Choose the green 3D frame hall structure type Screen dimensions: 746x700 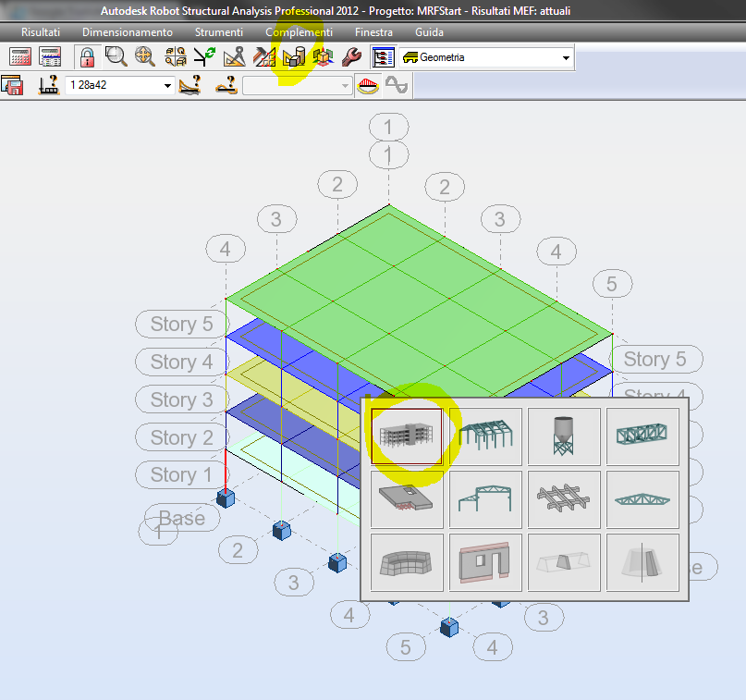point(485,436)
